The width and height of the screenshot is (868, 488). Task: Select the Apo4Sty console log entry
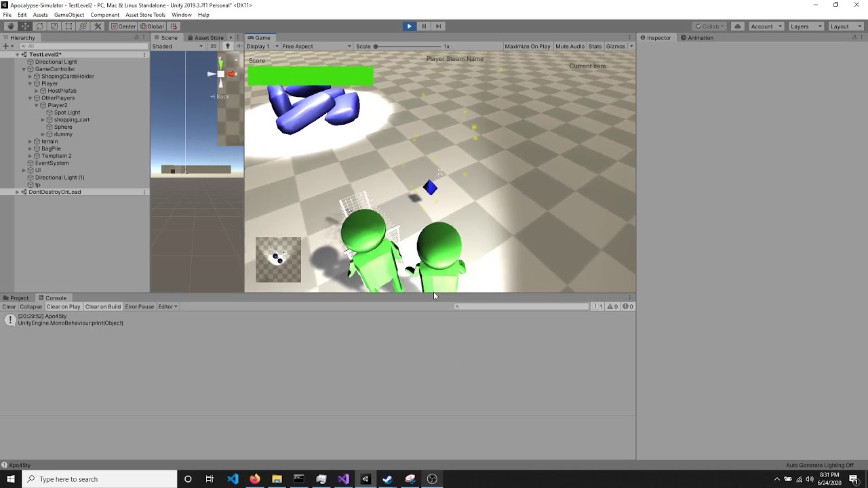click(x=317, y=320)
